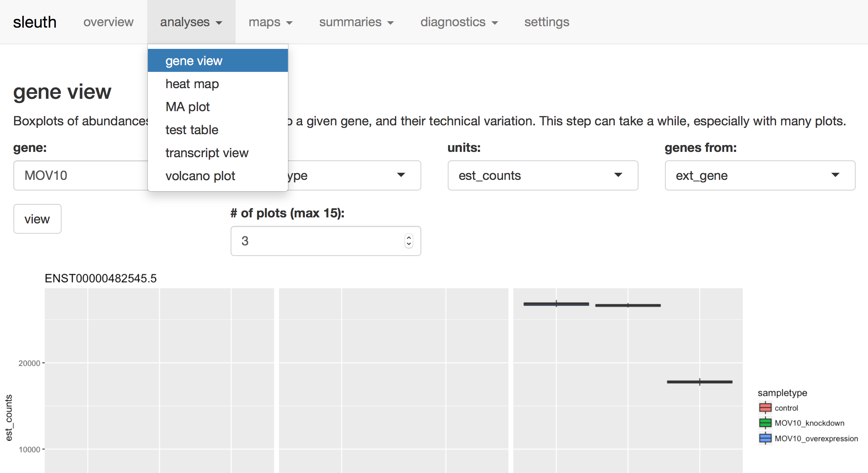Select MA plot from dropdown

[187, 107]
